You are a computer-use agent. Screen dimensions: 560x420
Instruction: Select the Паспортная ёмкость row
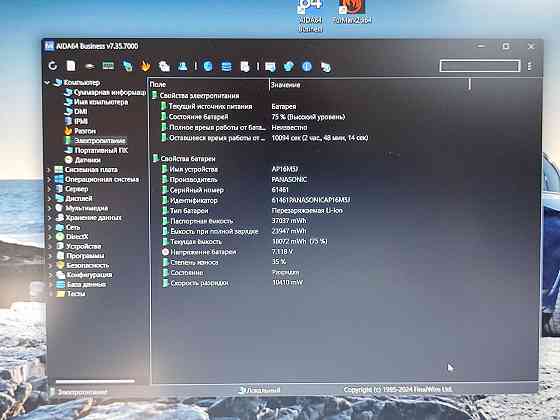point(235,221)
